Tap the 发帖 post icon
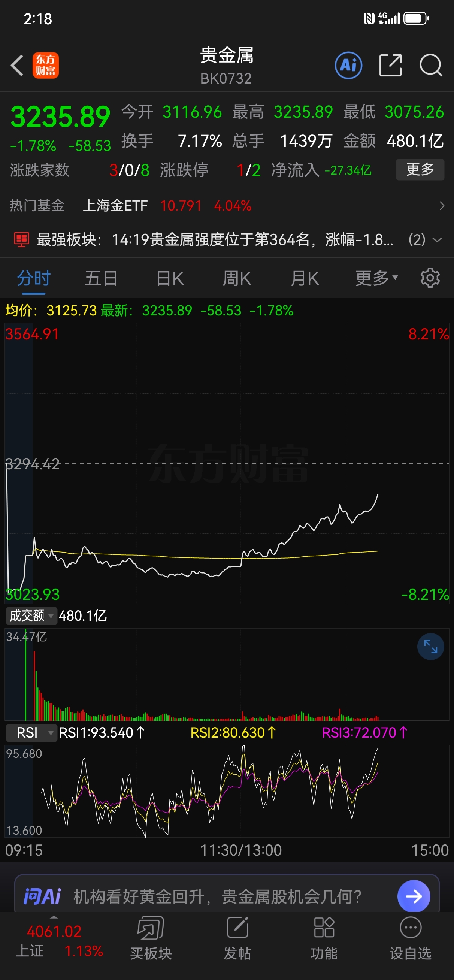Viewport: 454px width, 980px height. [x=237, y=938]
